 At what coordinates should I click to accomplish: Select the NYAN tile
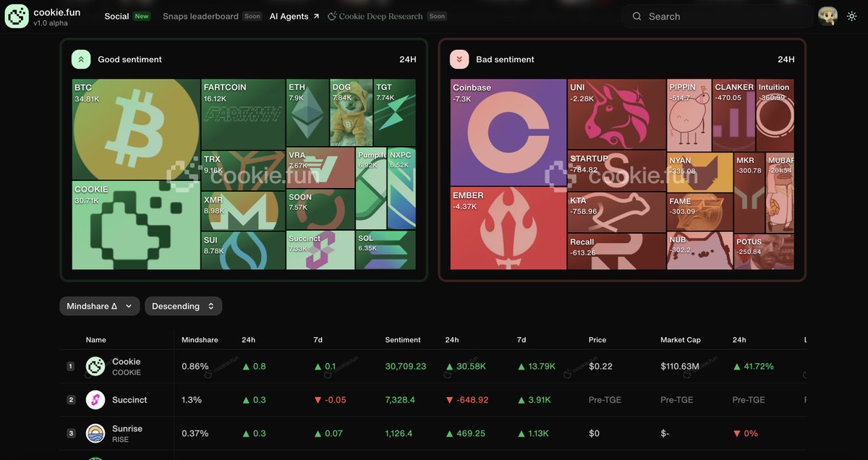click(700, 172)
